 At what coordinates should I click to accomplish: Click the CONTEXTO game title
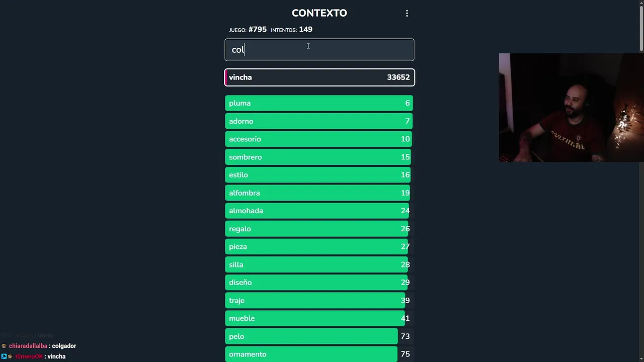tap(319, 13)
